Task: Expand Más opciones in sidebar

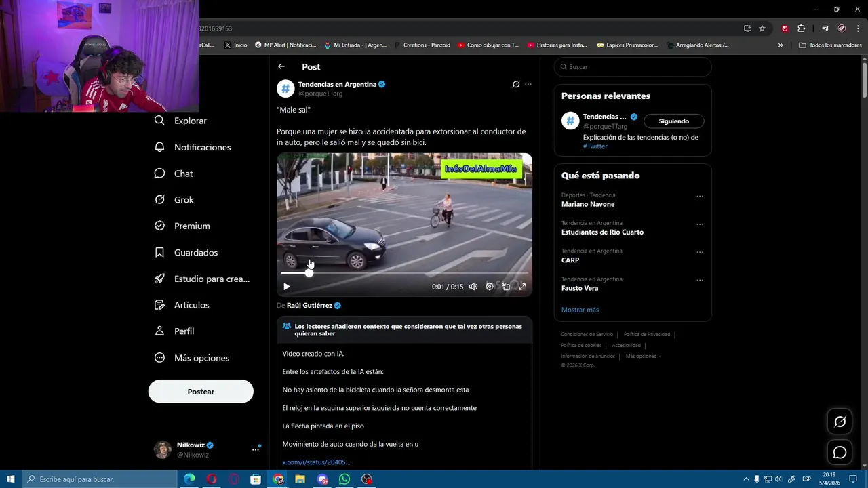Action: pyautogui.click(x=193, y=358)
